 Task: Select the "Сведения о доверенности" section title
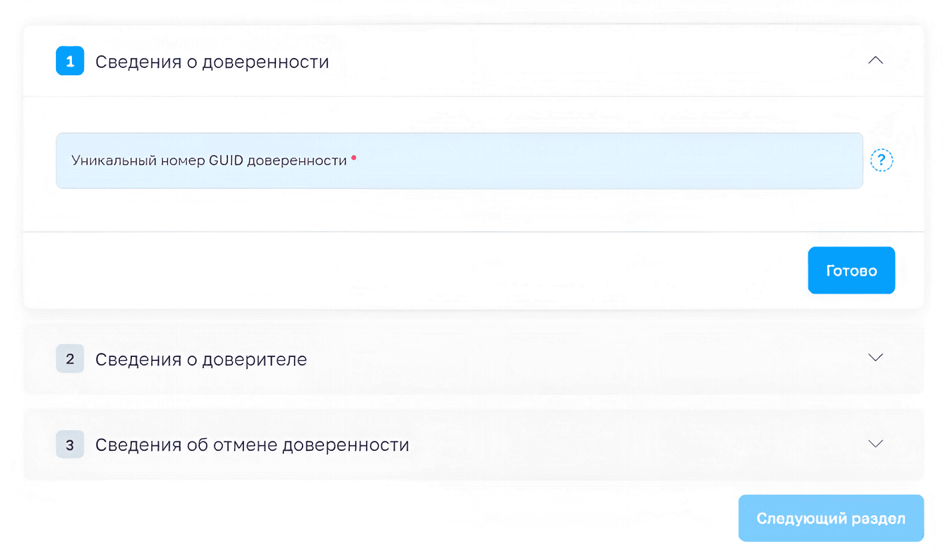click(212, 62)
